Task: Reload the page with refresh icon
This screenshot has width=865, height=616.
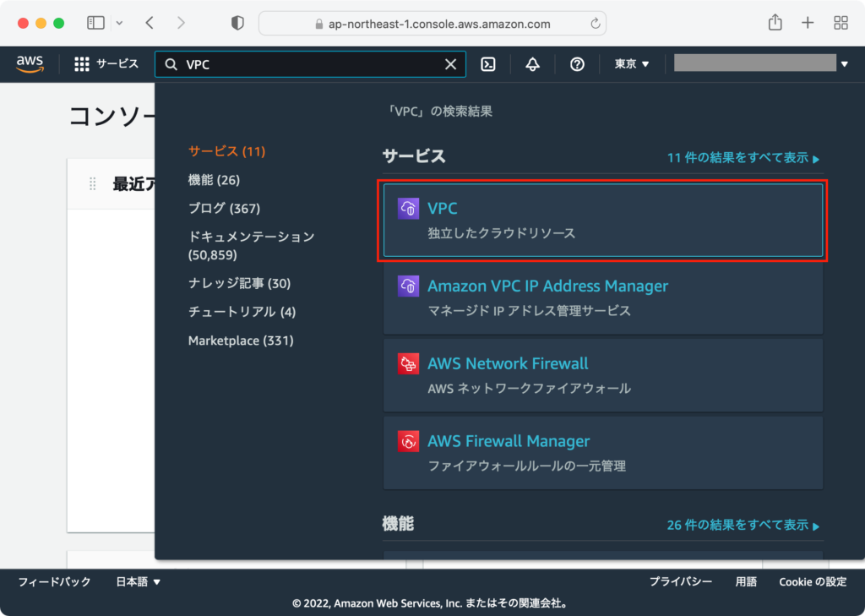Action: click(x=595, y=24)
